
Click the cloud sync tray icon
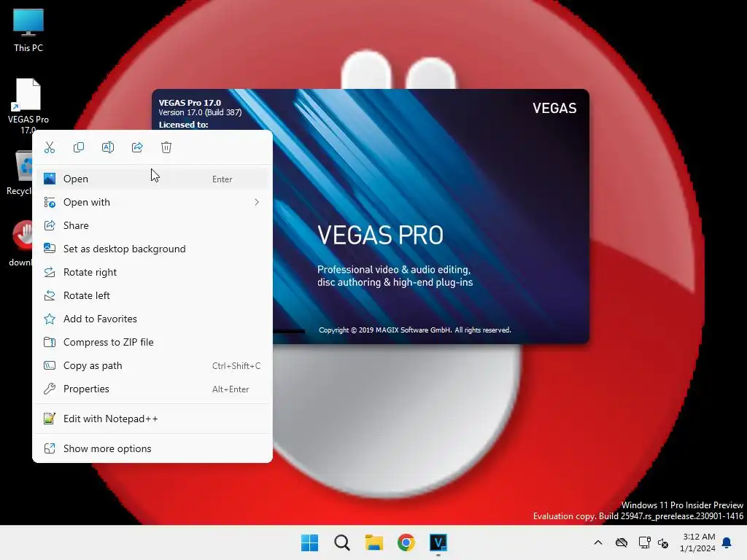point(622,542)
